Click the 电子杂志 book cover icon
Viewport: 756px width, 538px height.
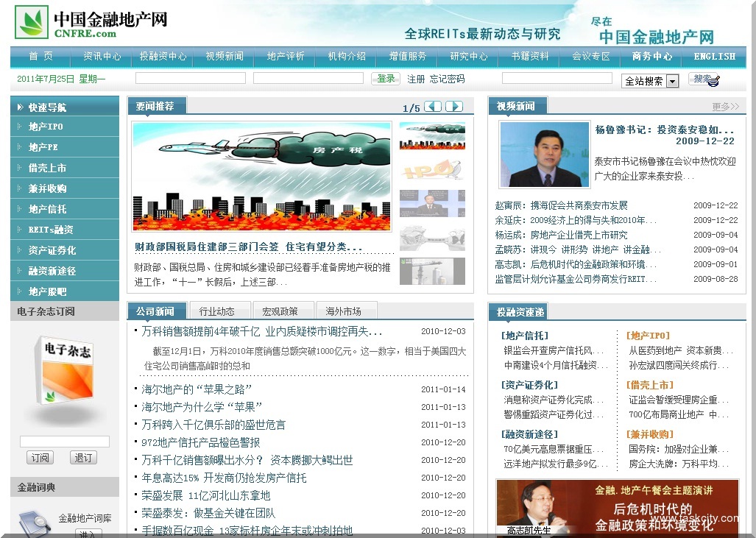[x=66, y=371]
